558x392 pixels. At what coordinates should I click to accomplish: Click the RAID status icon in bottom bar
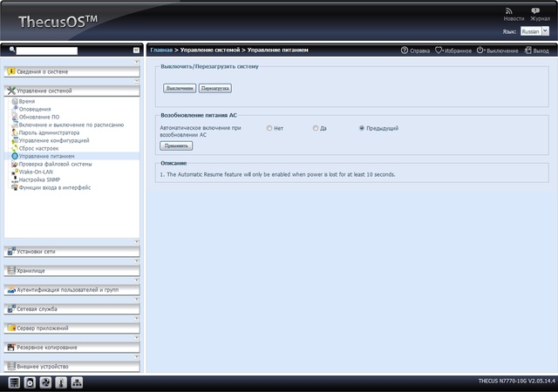(x=14, y=382)
